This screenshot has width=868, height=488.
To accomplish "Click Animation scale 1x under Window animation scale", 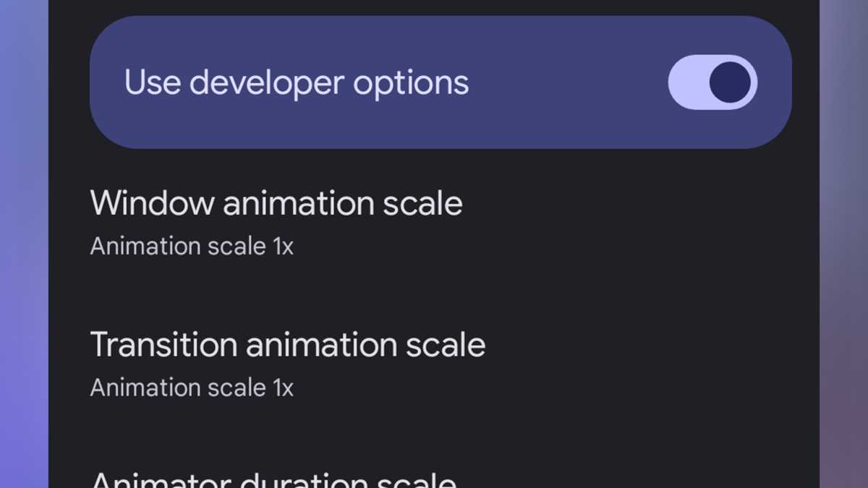I will click(192, 246).
